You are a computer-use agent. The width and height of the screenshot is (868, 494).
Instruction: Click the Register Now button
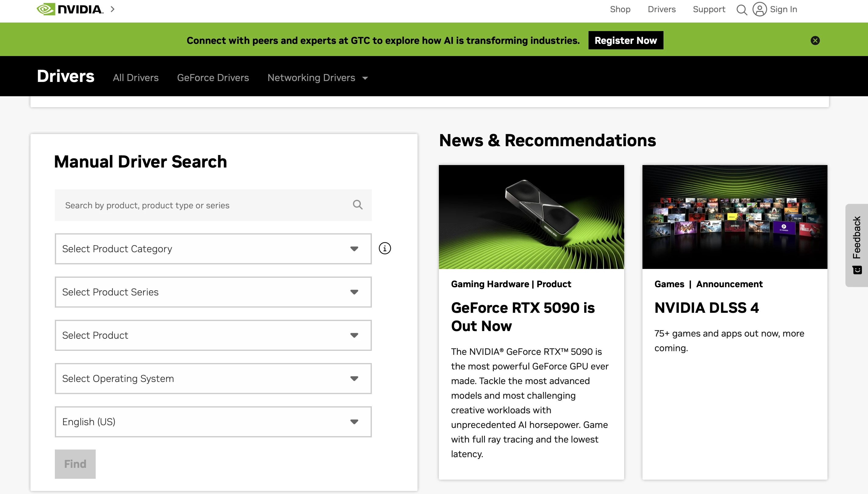[626, 41]
